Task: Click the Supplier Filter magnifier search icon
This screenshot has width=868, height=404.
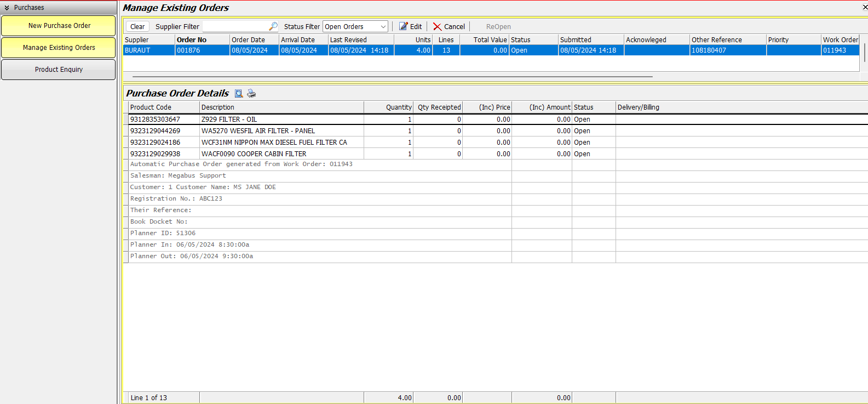Action: click(273, 26)
